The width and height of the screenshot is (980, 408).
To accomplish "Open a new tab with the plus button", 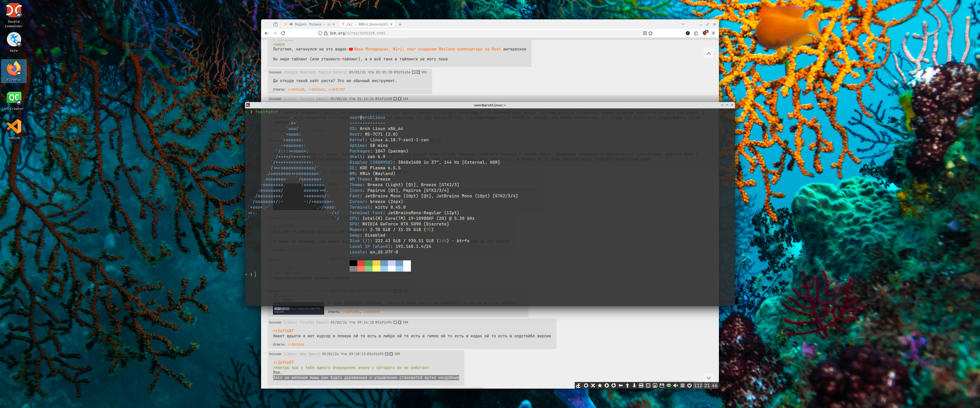I will [x=400, y=24].
